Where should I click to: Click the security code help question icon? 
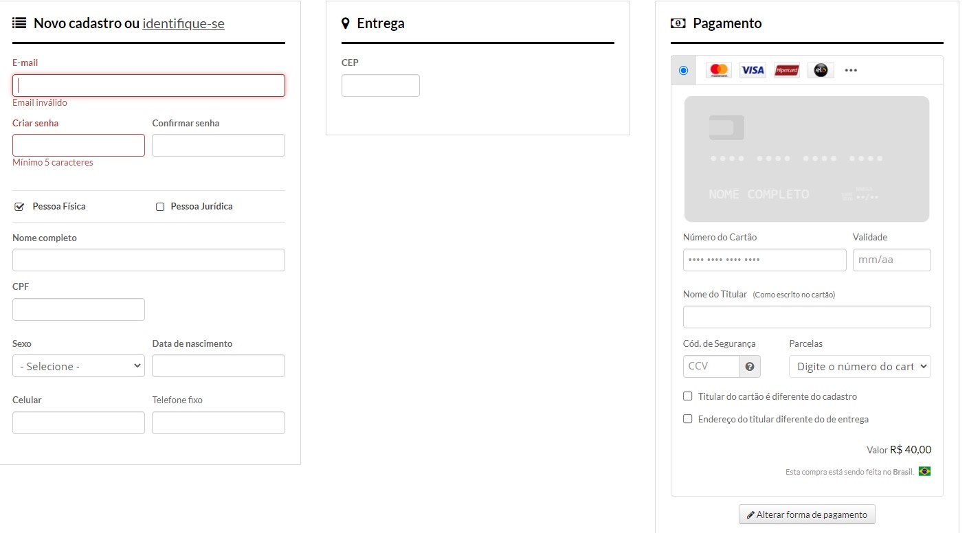pyautogui.click(x=750, y=366)
